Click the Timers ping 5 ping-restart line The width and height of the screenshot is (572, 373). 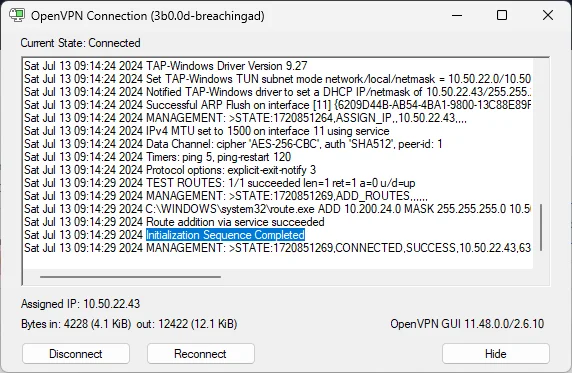coord(158,157)
